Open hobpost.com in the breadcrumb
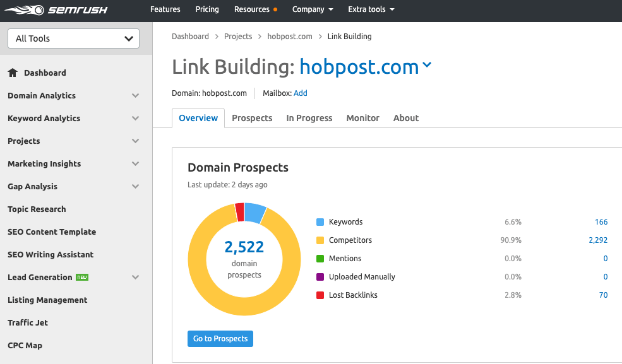 (x=290, y=37)
